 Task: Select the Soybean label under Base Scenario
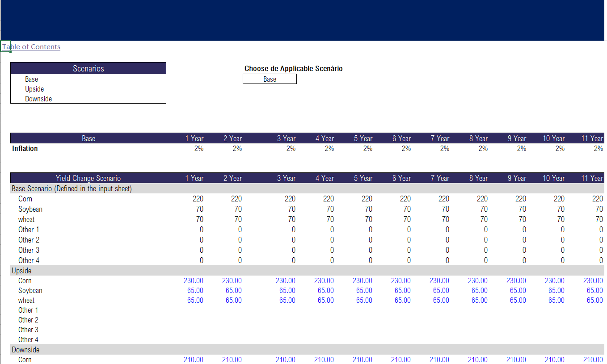coord(30,209)
